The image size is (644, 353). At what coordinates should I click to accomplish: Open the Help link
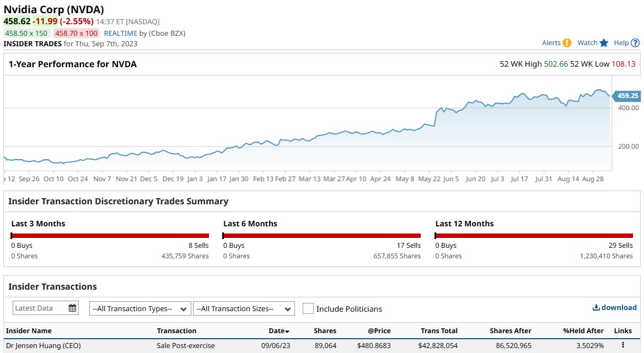(x=621, y=42)
